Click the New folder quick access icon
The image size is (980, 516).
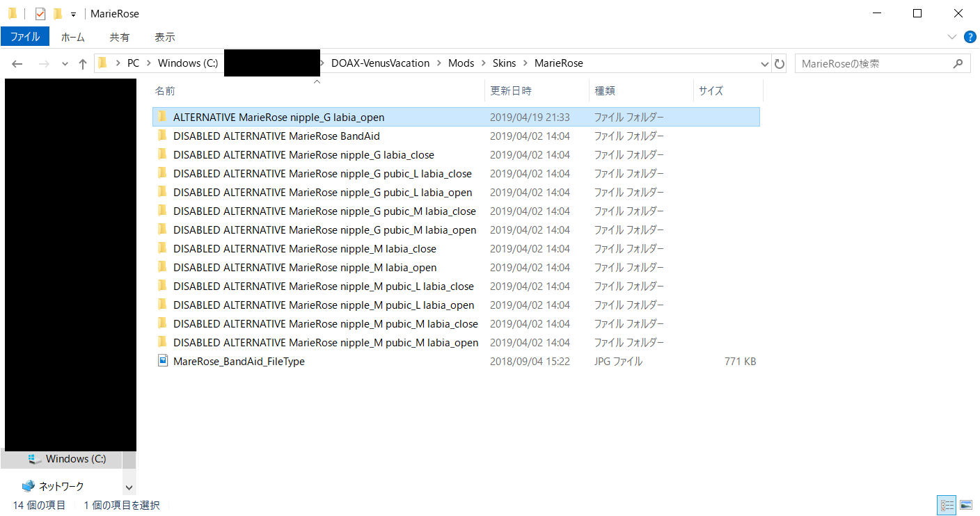(x=58, y=13)
